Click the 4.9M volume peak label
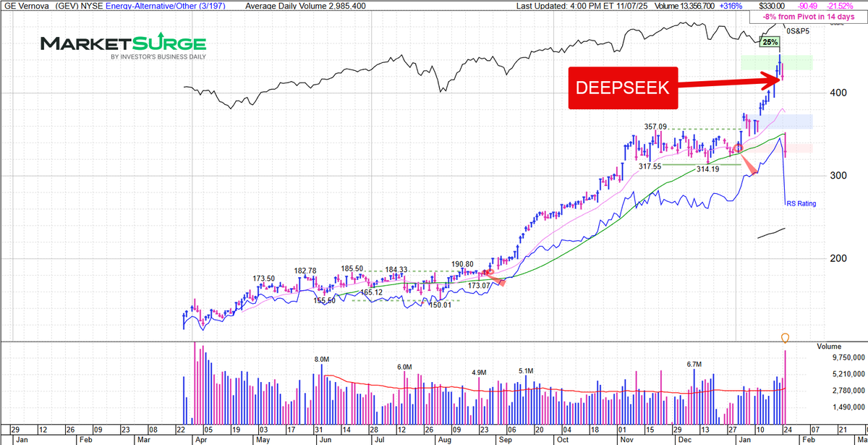The image size is (868, 445). click(x=479, y=372)
